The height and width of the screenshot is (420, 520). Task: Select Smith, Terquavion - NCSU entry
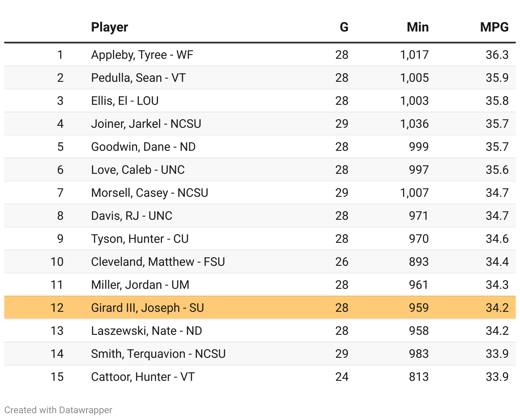(x=158, y=354)
